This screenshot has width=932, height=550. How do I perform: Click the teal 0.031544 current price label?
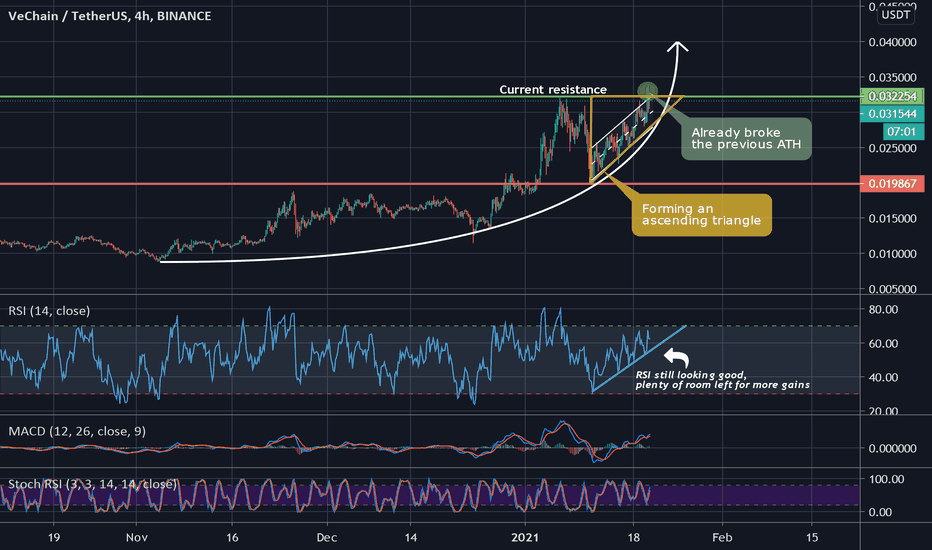click(x=892, y=114)
